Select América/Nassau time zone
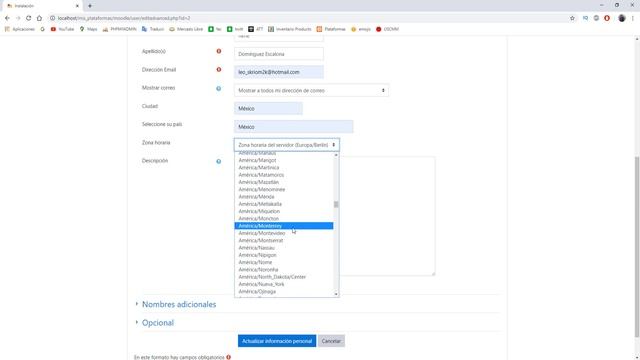The image size is (640, 360). point(284,248)
